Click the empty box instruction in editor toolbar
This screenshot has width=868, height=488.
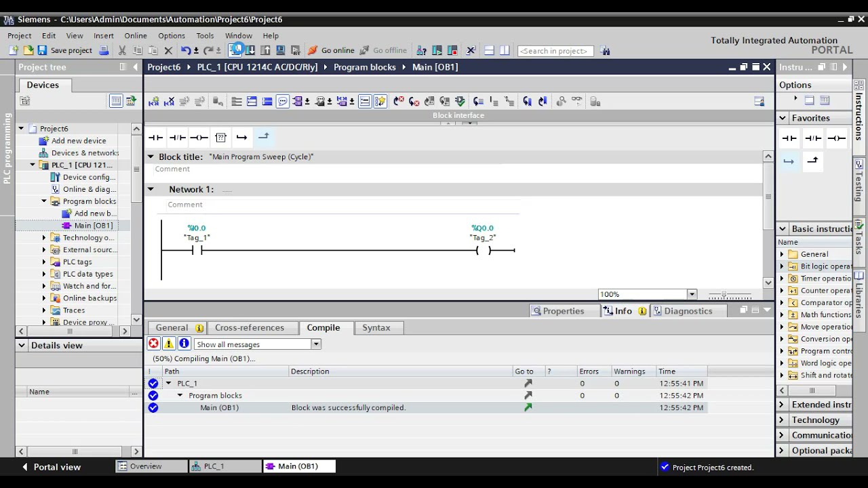click(x=220, y=137)
